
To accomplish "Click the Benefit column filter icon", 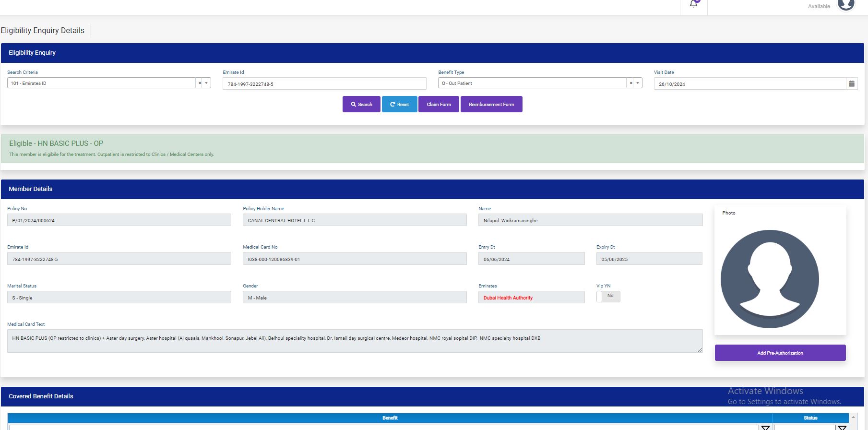I will pos(765,428).
